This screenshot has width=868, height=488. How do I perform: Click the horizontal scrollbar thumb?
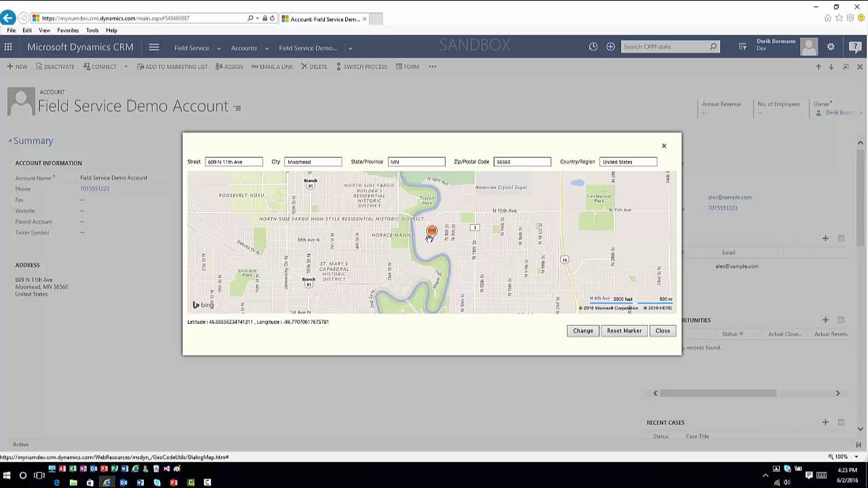[x=718, y=393]
